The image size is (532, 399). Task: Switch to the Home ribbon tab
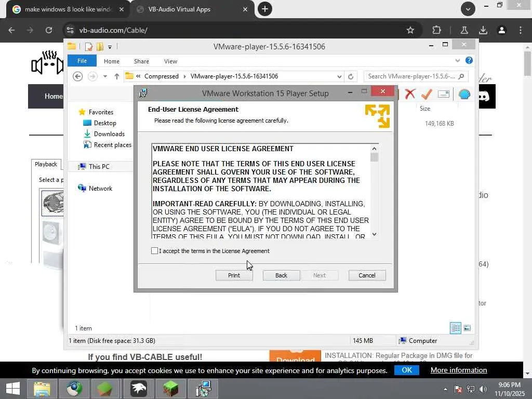(112, 61)
